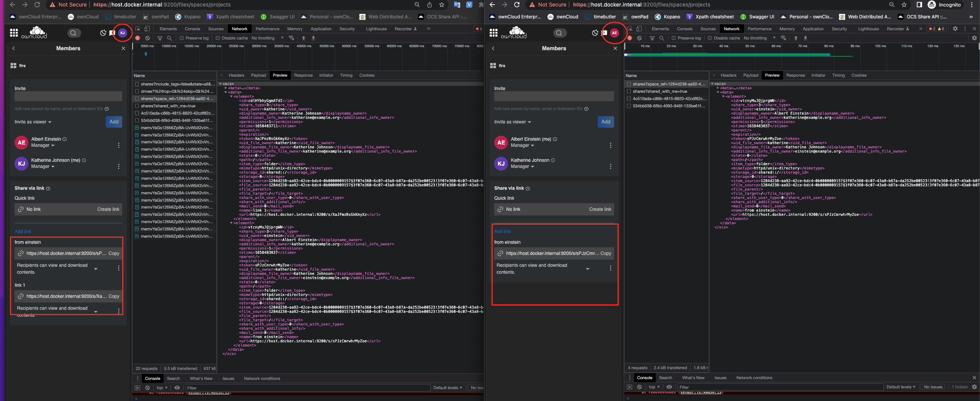Collapse the data node in right XML preview
980x401 pixels.
tap(718, 92)
